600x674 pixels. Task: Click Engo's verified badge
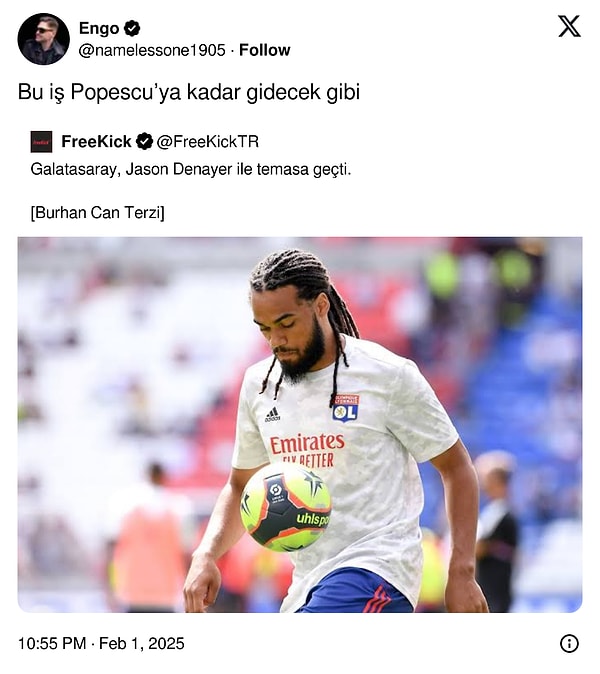pos(132,28)
